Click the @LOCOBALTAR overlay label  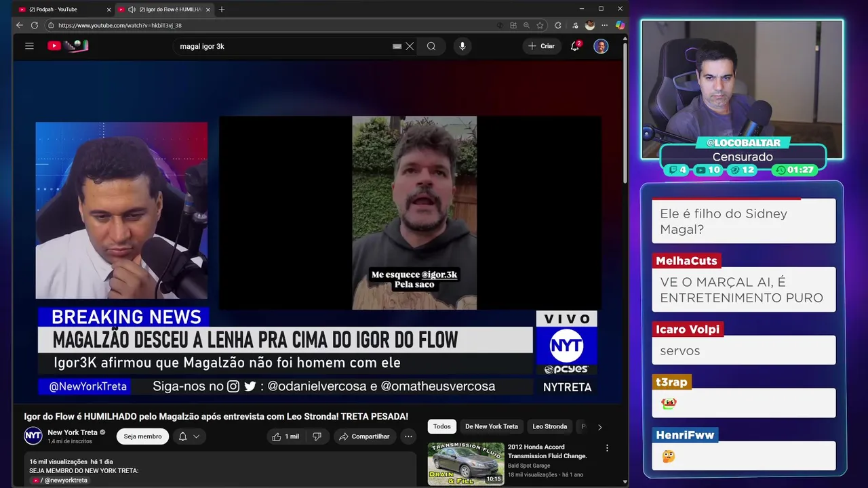pyautogui.click(x=743, y=142)
